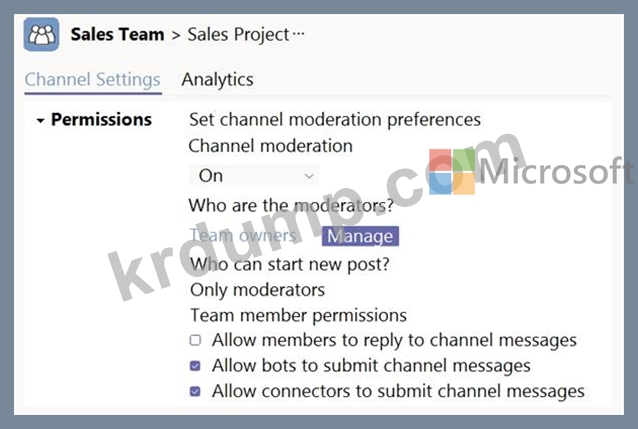
Task: Click the Sales Team avatar icon
Action: [x=43, y=35]
